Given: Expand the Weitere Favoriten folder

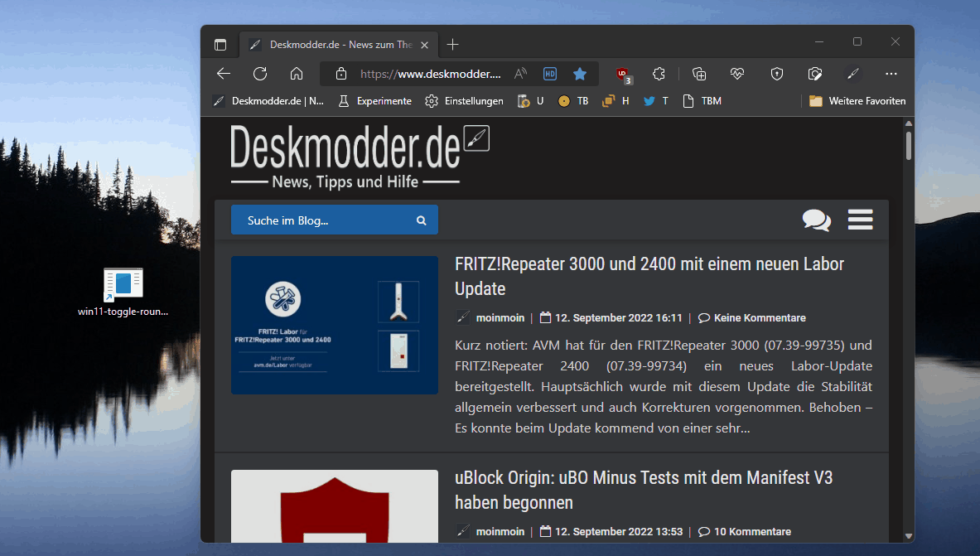Looking at the screenshot, I should [x=857, y=101].
